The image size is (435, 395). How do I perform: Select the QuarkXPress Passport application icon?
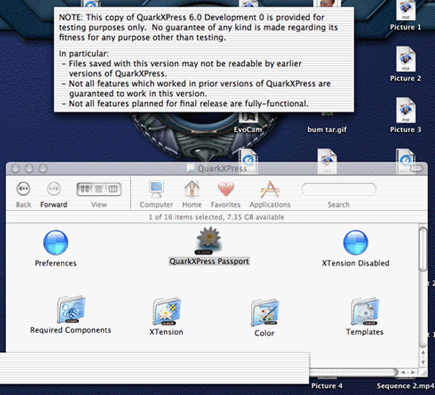tap(209, 240)
